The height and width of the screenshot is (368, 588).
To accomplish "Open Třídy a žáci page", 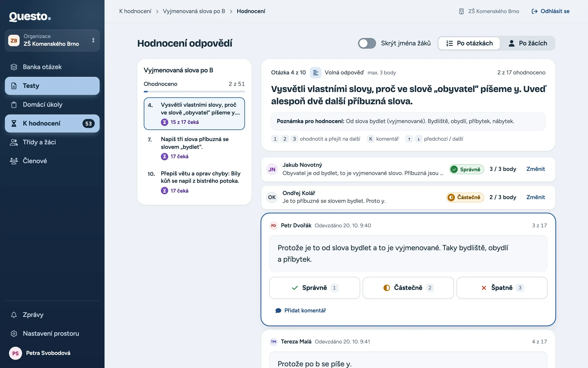I will pos(52,142).
